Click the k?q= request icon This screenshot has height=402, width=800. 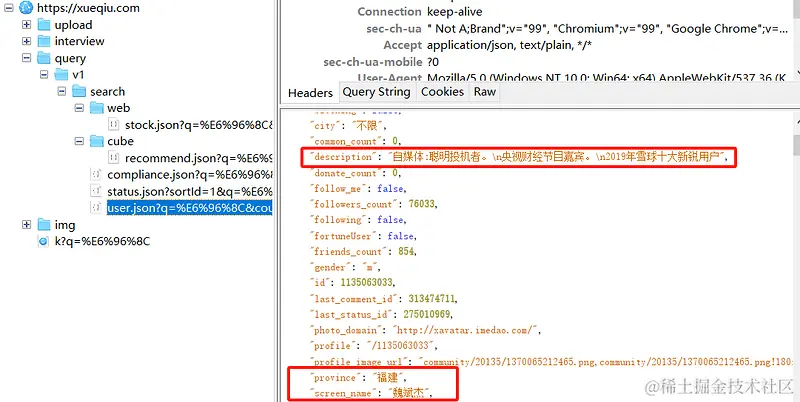44,241
